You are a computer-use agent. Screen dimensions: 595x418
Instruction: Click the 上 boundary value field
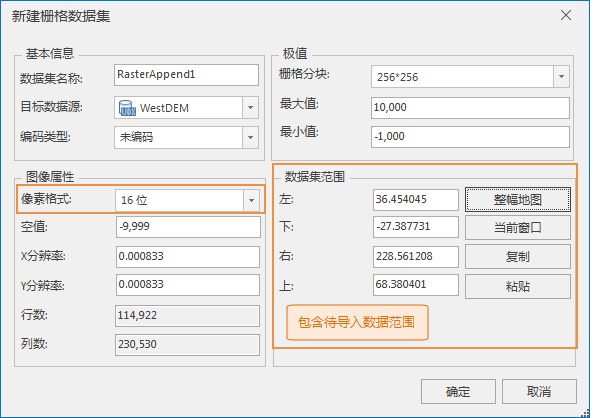click(x=416, y=285)
